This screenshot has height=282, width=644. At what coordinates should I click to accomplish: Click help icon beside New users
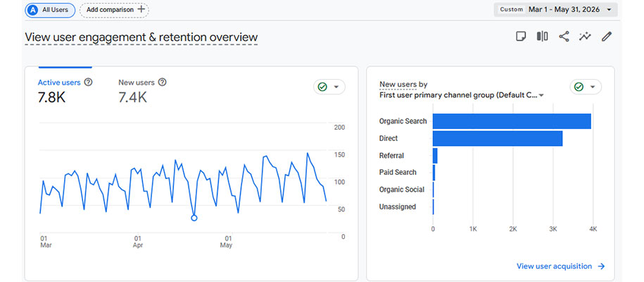(x=163, y=82)
